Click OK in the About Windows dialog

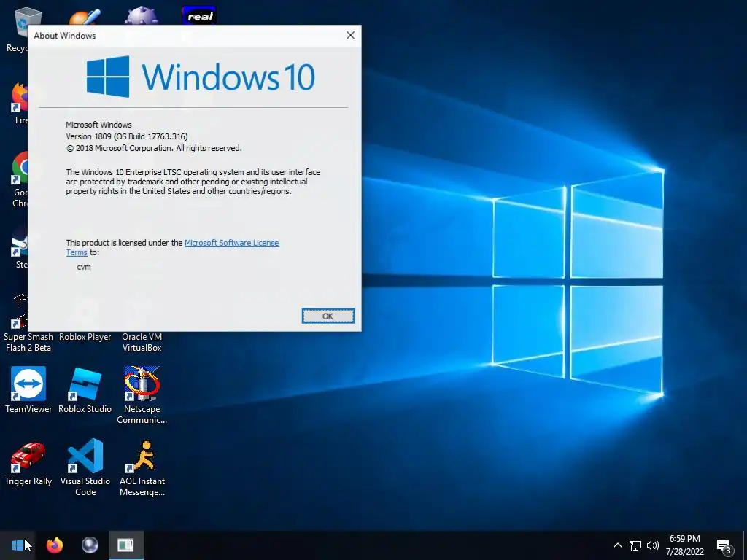pyautogui.click(x=328, y=316)
